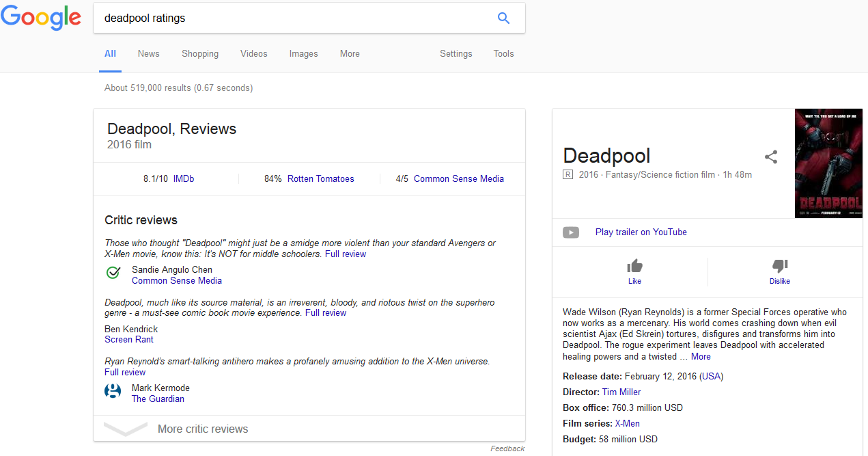The image size is (868, 456).
Task: Expand the plot description with More
Action: click(701, 357)
